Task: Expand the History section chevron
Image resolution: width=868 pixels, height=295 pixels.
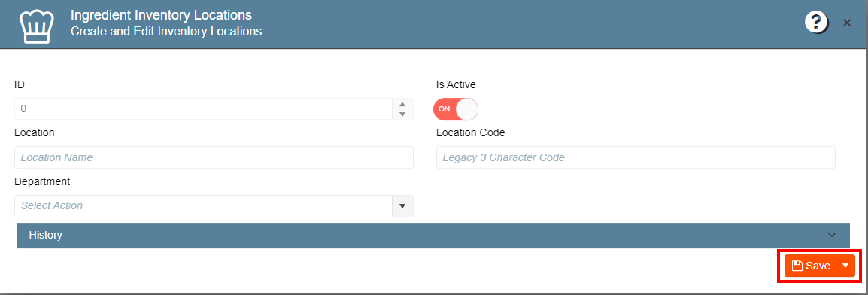Action: pyautogui.click(x=831, y=236)
